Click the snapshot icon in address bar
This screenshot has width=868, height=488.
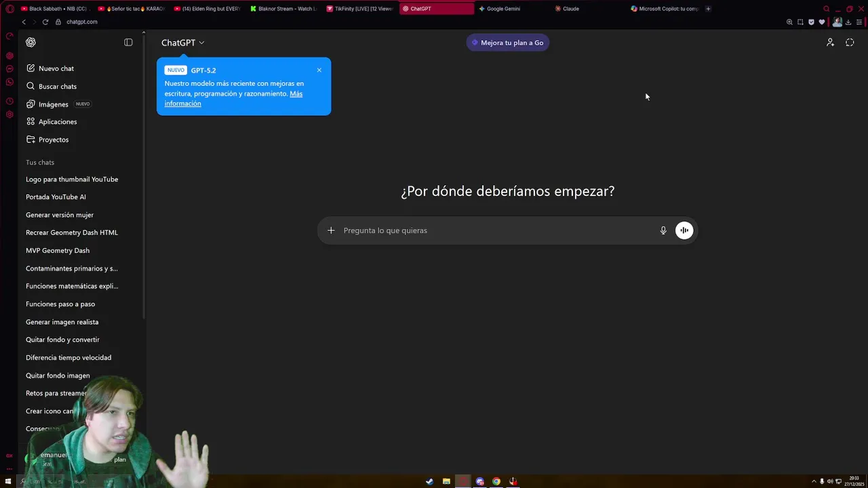point(800,22)
